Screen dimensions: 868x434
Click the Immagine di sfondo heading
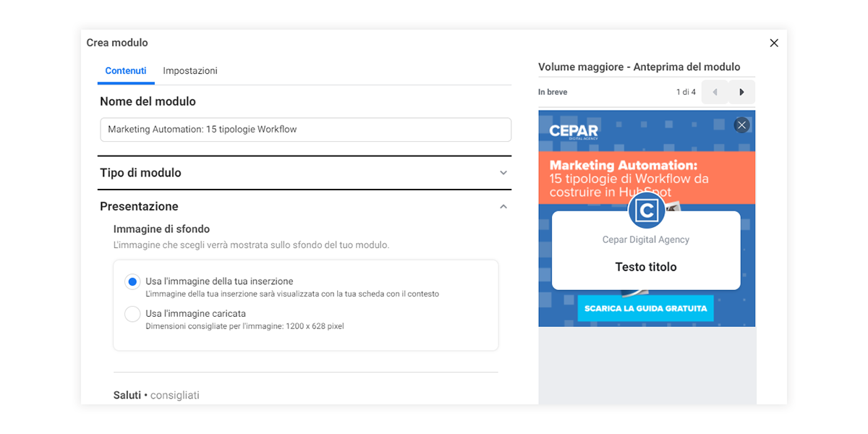click(x=160, y=229)
